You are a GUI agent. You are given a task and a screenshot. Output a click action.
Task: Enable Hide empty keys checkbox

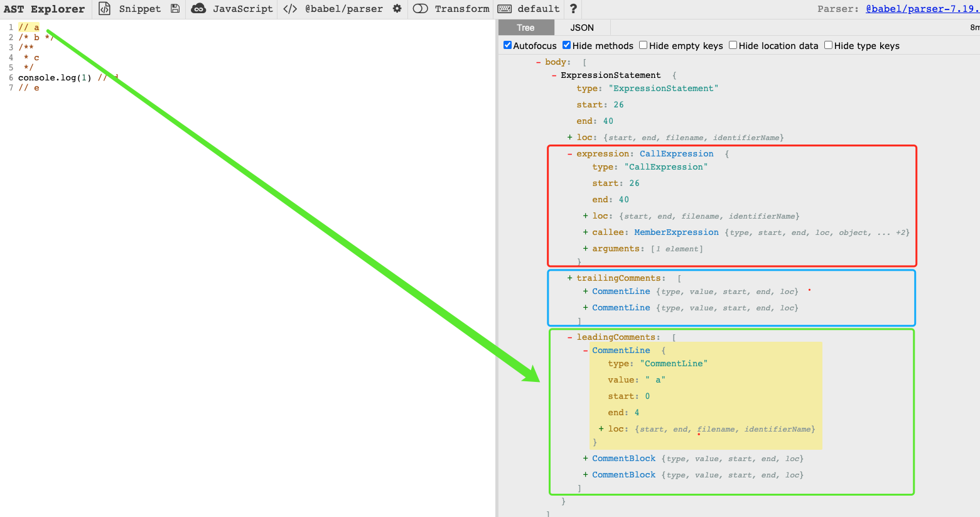point(643,45)
